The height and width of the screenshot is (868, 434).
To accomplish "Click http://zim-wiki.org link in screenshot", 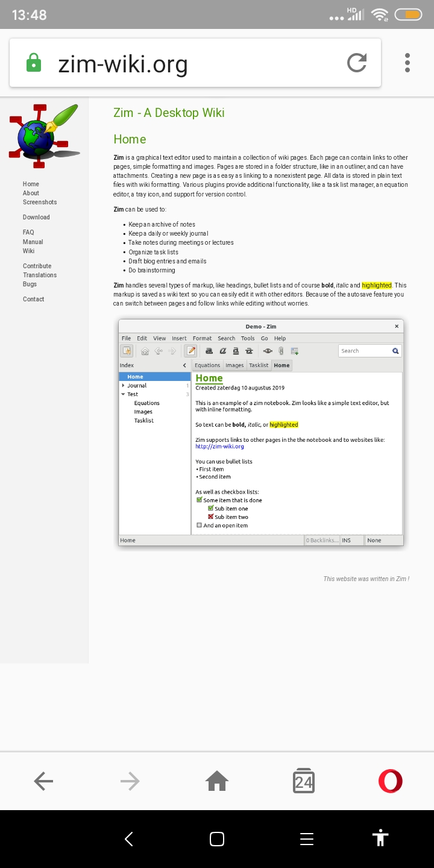I will coord(219,447).
